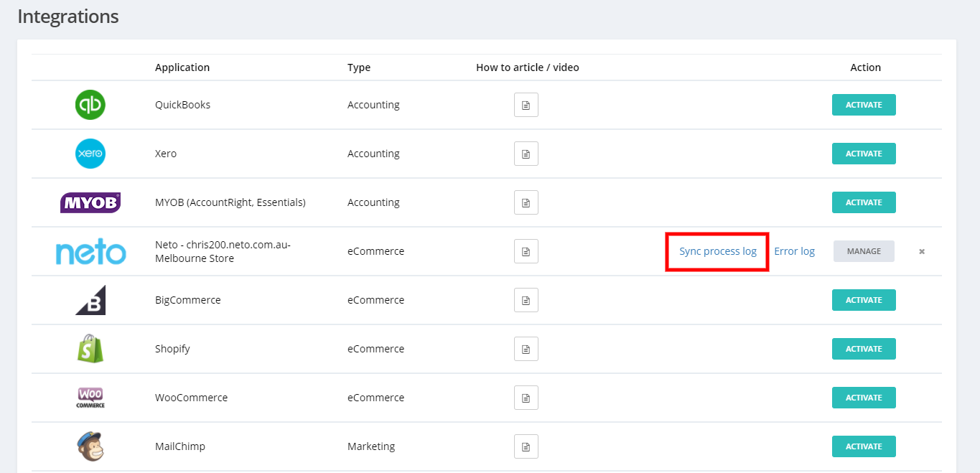Image resolution: width=980 pixels, height=473 pixels.
Task: Open the QuickBooks how-to article icon
Action: [526, 105]
